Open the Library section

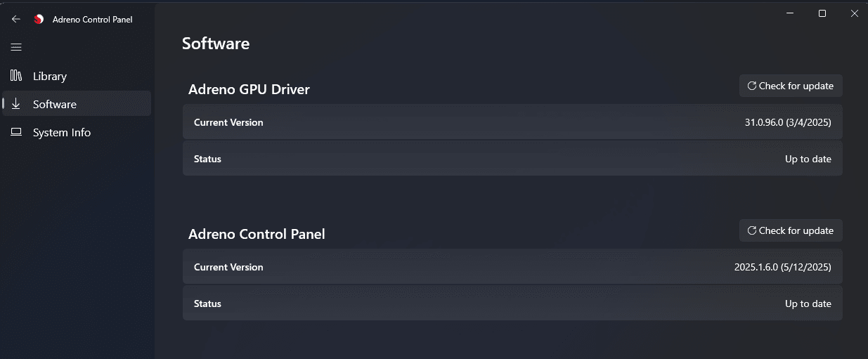point(50,76)
